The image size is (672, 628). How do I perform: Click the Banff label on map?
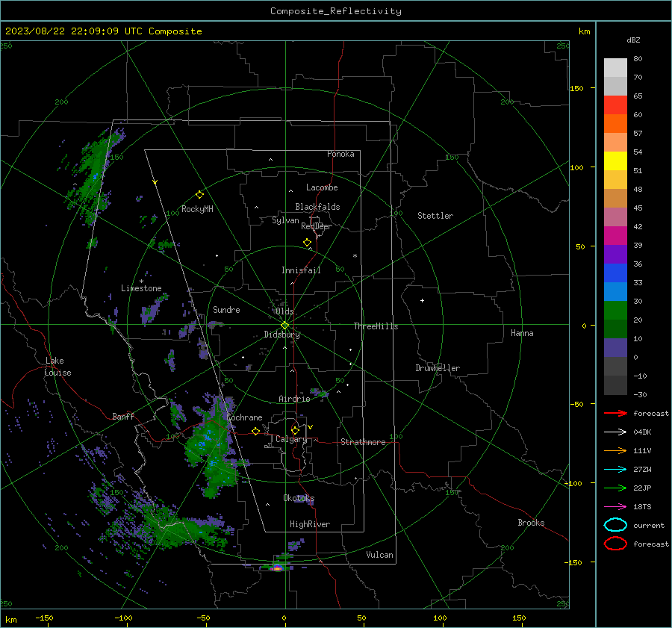click(x=123, y=416)
